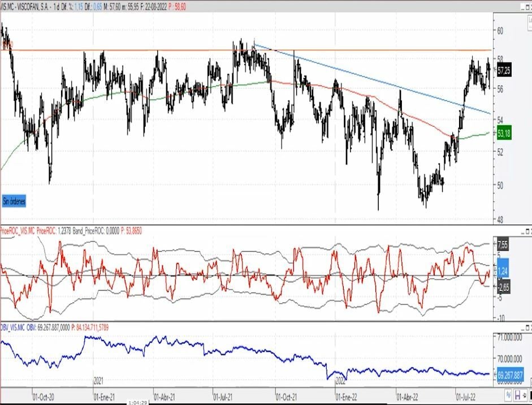The image size is (532, 405).
Task: Click the lower band value -2,65
Action: click(504, 288)
